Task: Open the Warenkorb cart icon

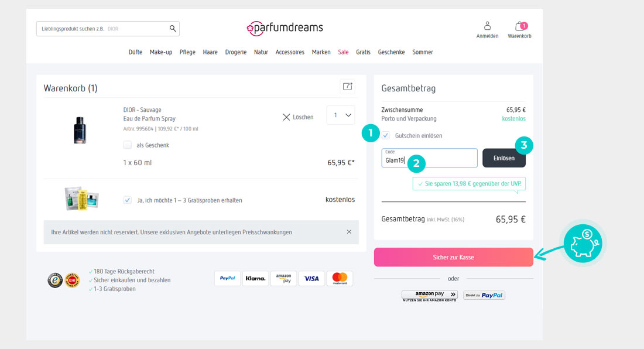Action: pos(519,30)
